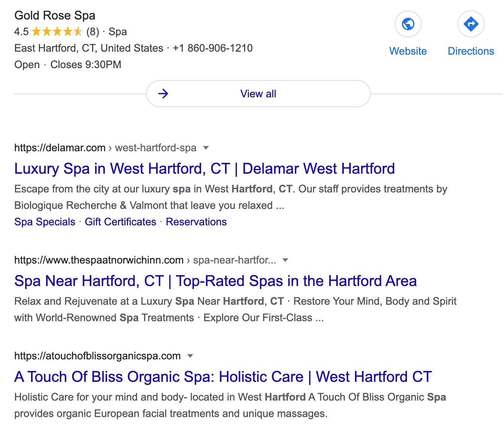This screenshot has width=504, height=435.
Task: Open the Gift Certificates sitelink
Action: 121,222
